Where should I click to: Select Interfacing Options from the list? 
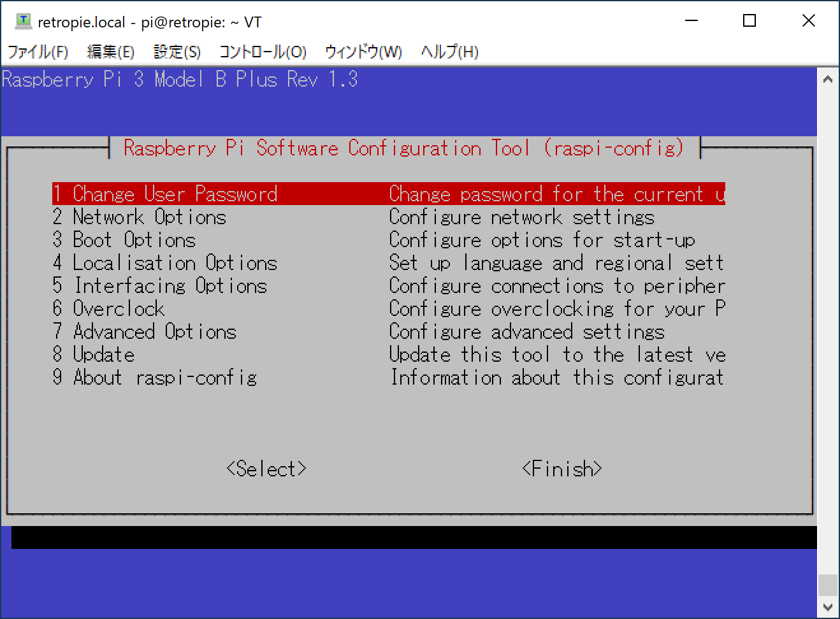tap(170, 285)
